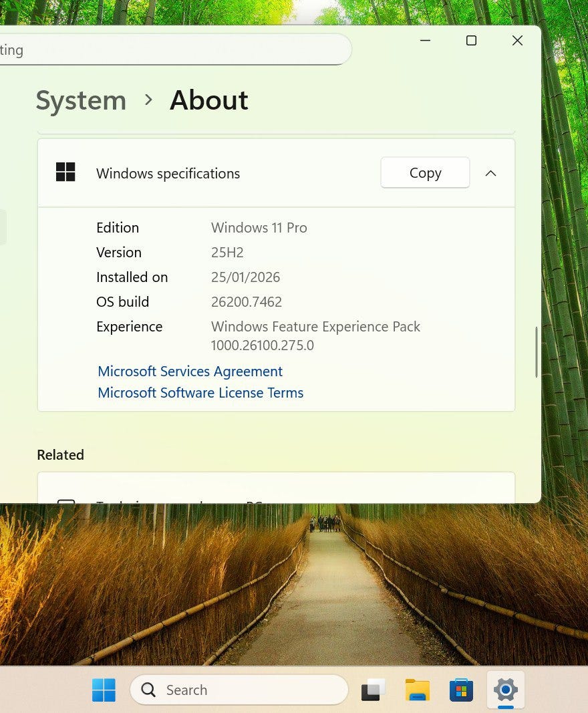Select the Windows Feature Experience Pack text
This screenshot has width=588, height=713.
coord(315,327)
